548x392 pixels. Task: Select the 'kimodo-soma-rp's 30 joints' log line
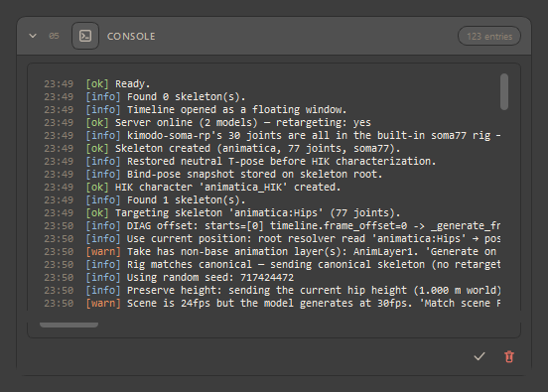(x=272, y=136)
